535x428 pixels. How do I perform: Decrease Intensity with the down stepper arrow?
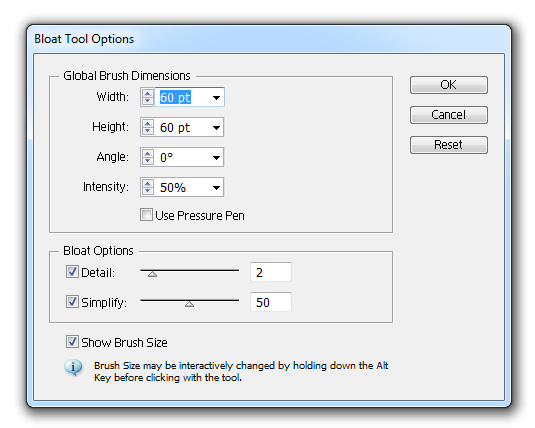pos(147,191)
